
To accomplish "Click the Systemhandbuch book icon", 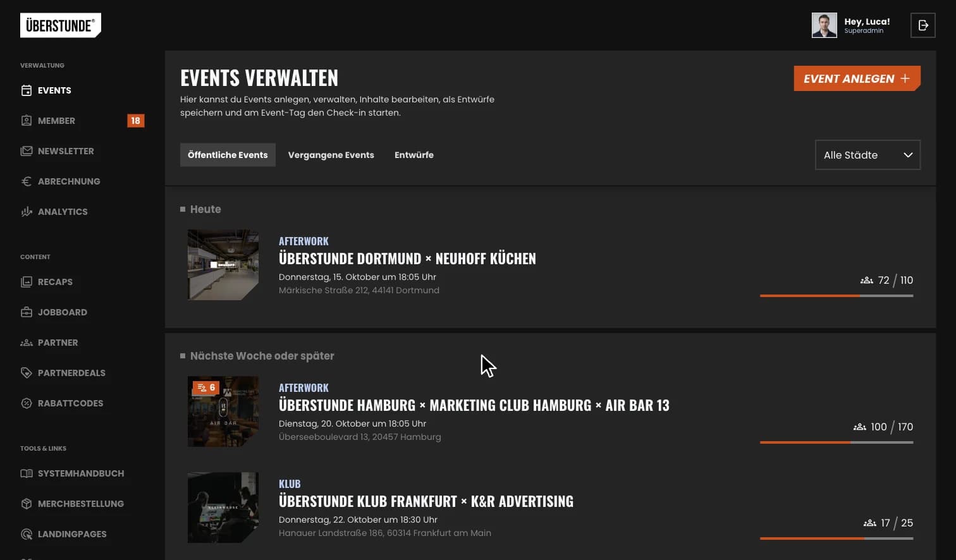I will [x=27, y=473].
